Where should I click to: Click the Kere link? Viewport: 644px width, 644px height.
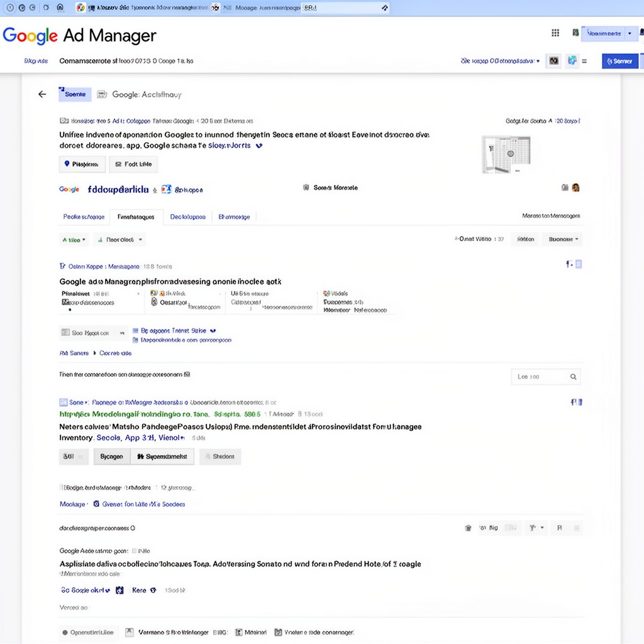pos(139,590)
